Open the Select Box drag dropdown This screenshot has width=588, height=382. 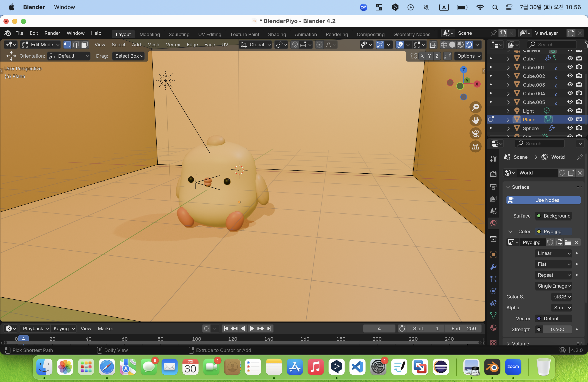129,56
